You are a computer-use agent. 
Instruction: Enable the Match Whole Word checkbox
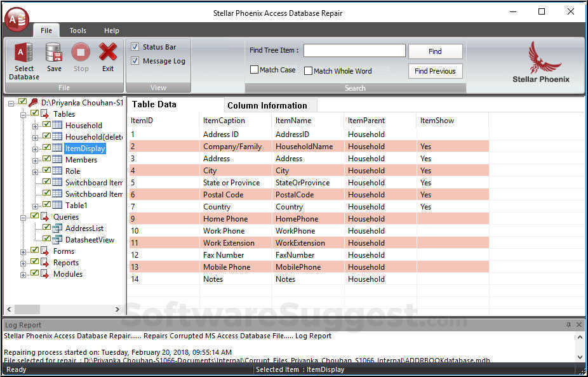pyautogui.click(x=308, y=71)
